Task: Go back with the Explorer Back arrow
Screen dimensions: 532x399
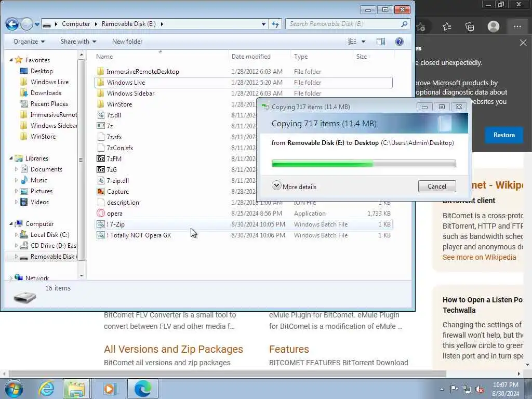Action: click(12, 24)
